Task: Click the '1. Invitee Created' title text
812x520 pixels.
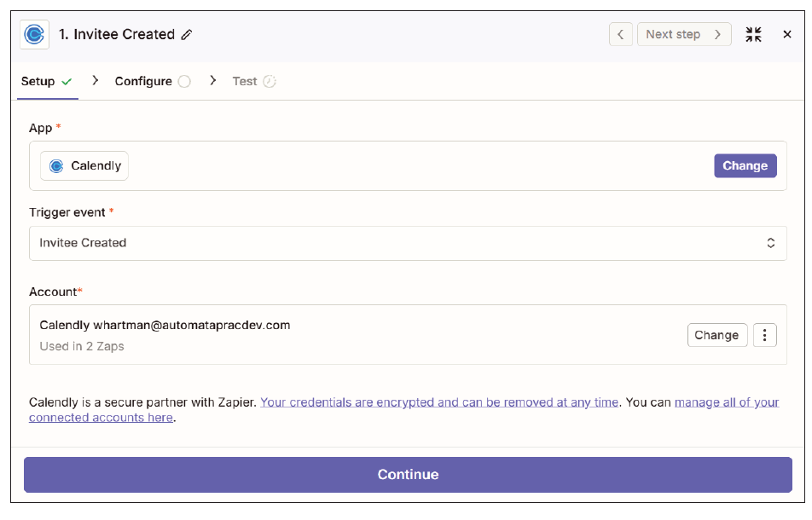Action: pos(117,34)
